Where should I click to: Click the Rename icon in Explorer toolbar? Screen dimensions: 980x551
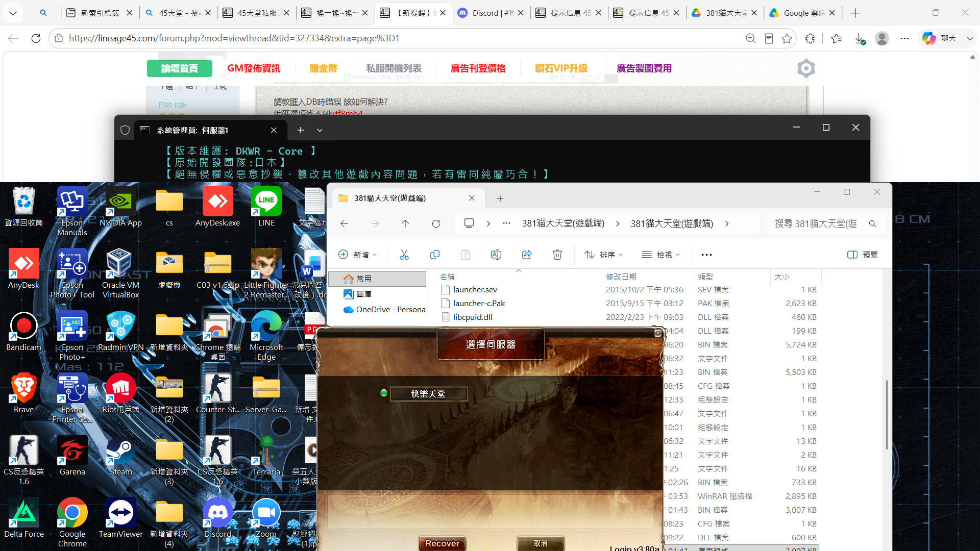tap(496, 255)
